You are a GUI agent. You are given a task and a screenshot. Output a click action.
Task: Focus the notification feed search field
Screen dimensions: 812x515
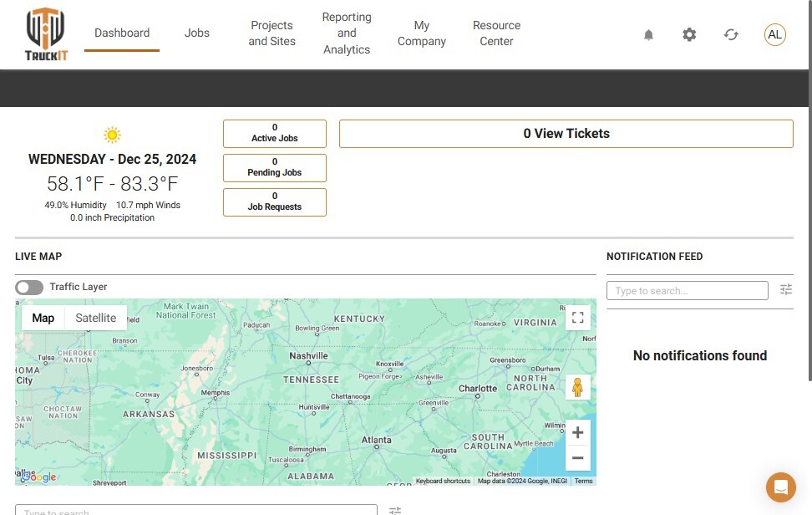tap(688, 291)
